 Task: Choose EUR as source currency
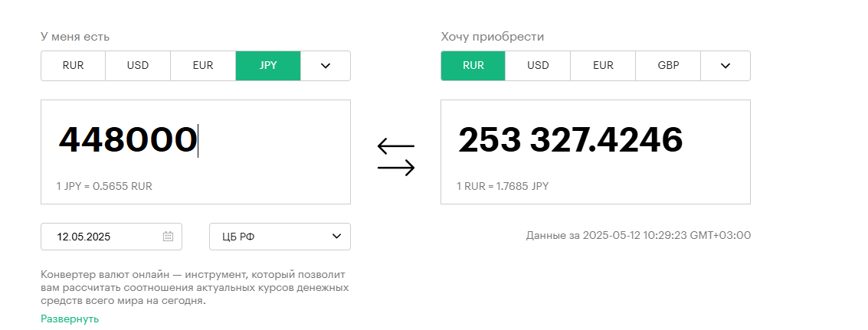(x=203, y=65)
